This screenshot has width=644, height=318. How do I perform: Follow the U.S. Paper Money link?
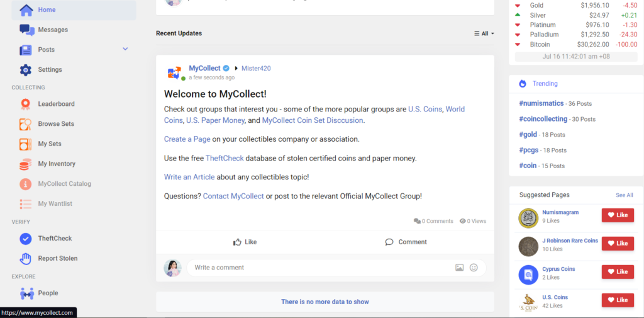pos(216,120)
